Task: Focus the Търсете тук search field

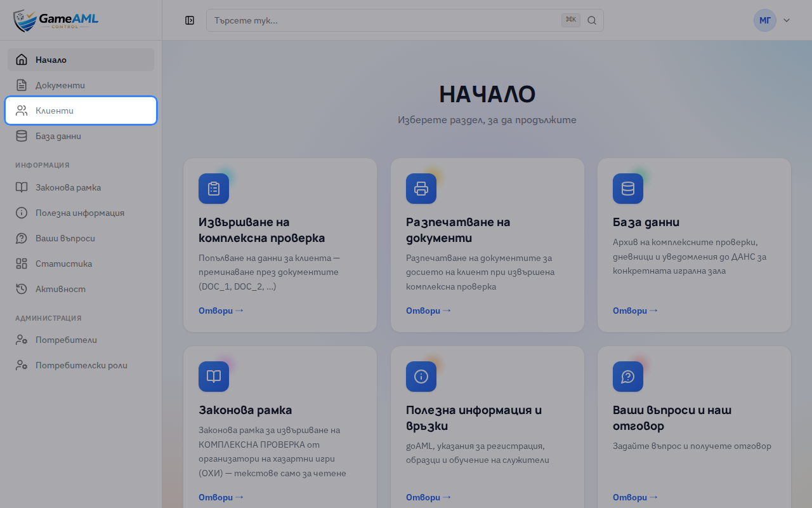Action: (x=405, y=20)
